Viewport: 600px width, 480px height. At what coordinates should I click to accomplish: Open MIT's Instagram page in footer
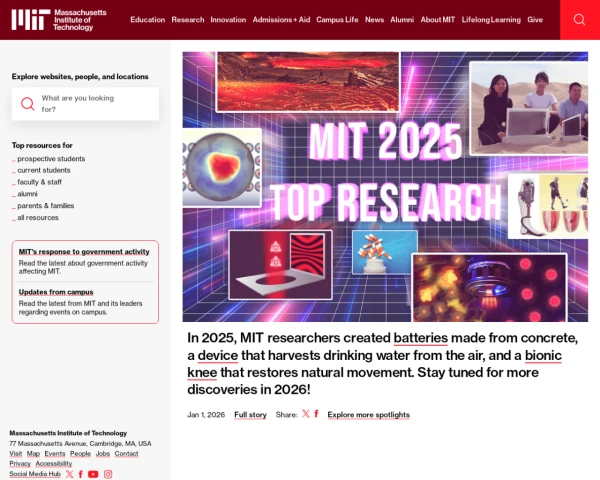(108, 474)
